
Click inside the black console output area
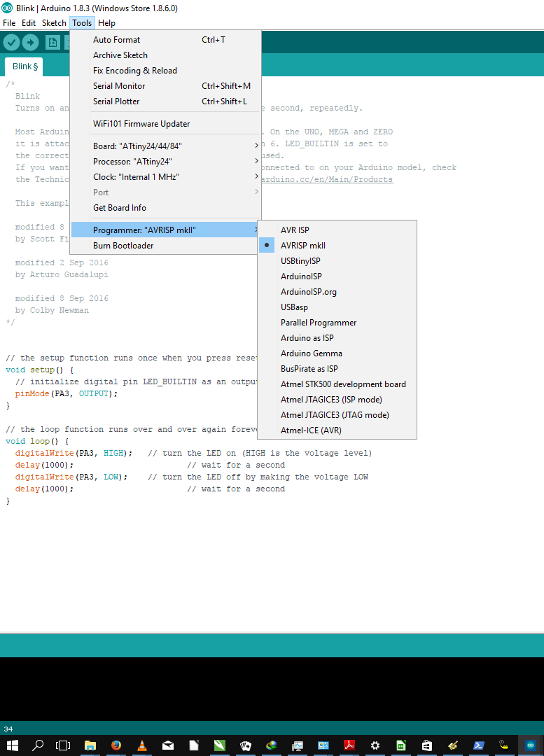272,689
